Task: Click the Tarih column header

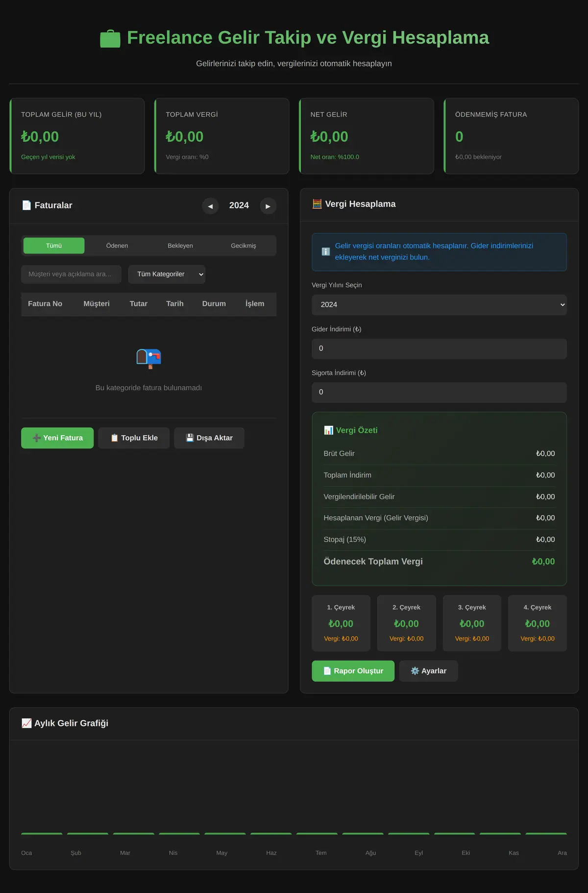Action: coord(175,304)
